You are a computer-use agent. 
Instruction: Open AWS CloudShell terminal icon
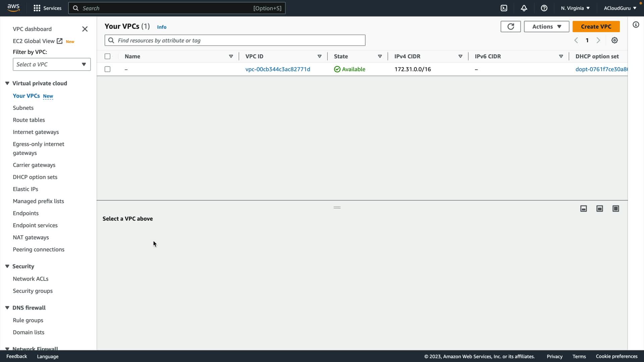point(504,8)
